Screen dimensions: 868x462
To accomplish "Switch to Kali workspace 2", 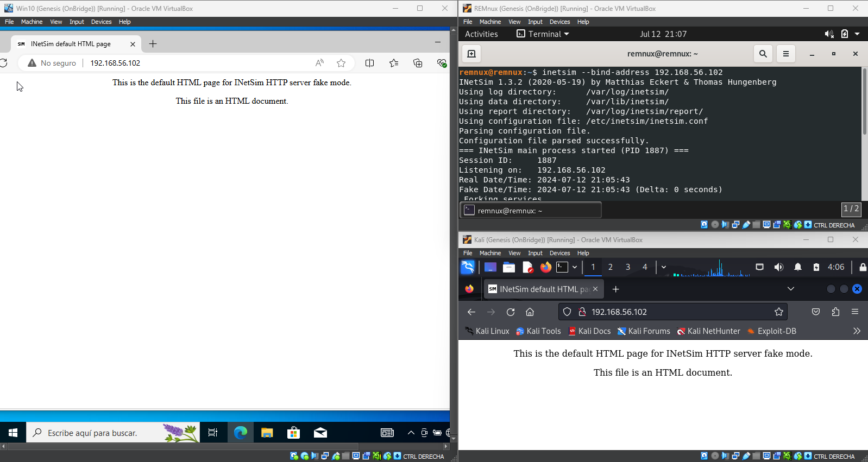I will (x=611, y=267).
